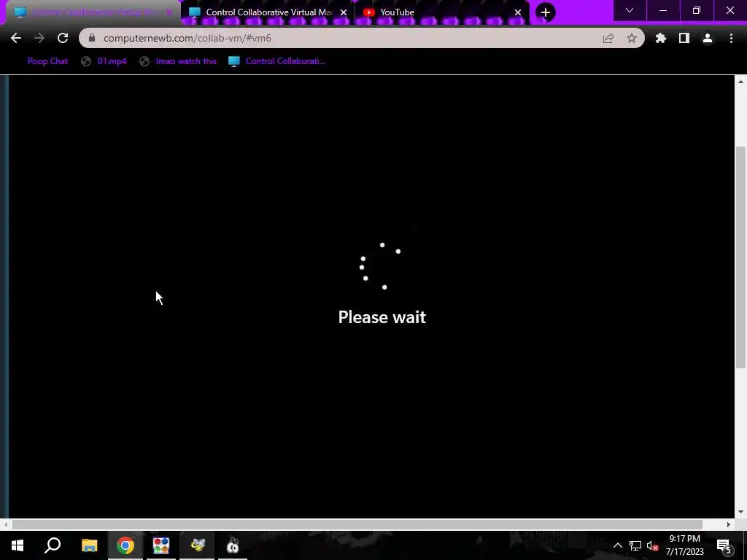Click the Chrome taskbar icon
Image resolution: width=747 pixels, height=560 pixels.
(x=125, y=545)
